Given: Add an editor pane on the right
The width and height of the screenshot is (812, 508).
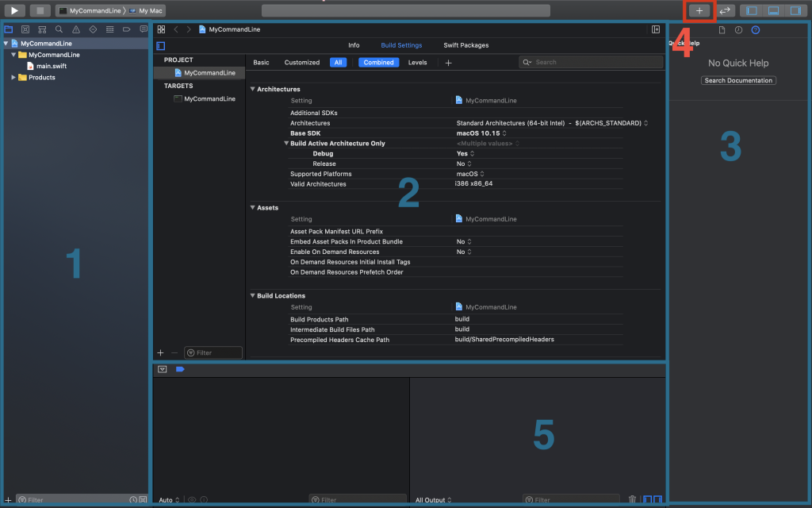Looking at the screenshot, I should (656, 29).
